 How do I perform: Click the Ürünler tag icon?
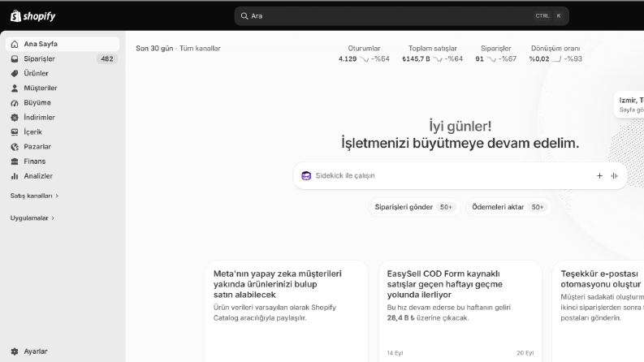pos(15,74)
